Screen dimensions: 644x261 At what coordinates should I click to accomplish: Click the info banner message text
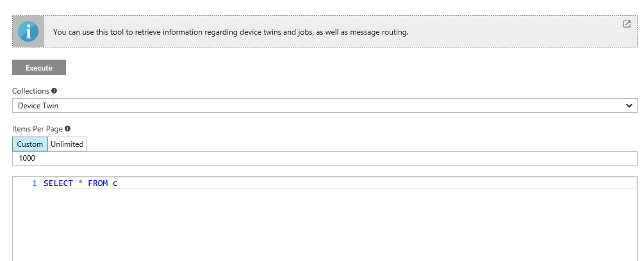231,31
